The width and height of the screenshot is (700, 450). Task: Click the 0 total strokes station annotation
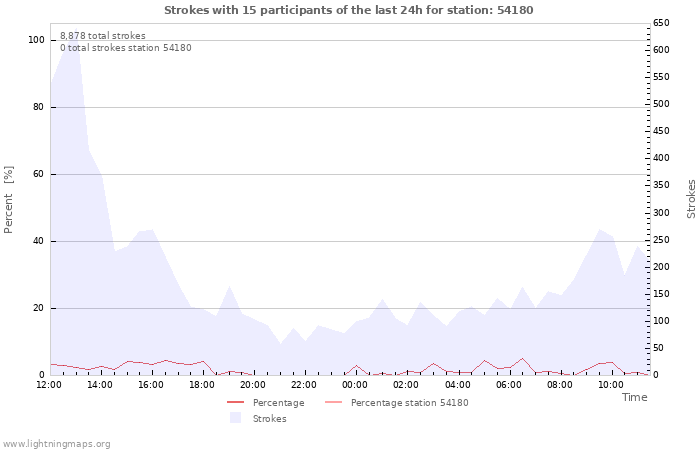tap(125, 48)
